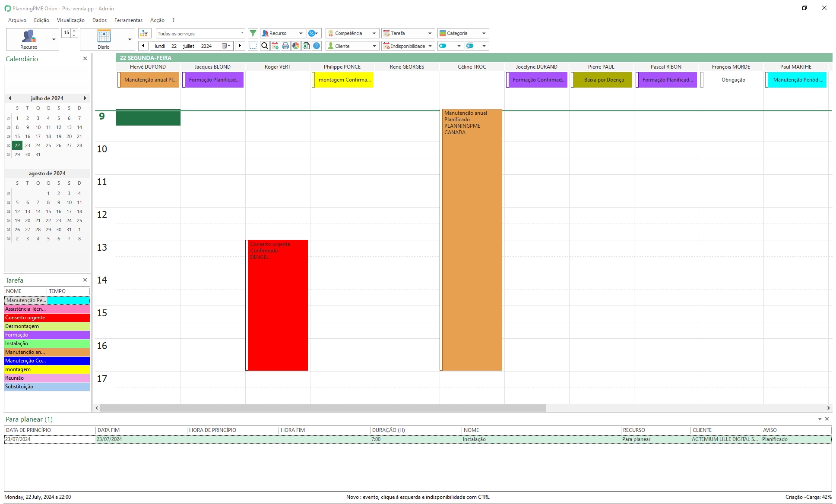Pick the purple Formação task
Viewport: 836px width, 504px height.
pos(47,335)
